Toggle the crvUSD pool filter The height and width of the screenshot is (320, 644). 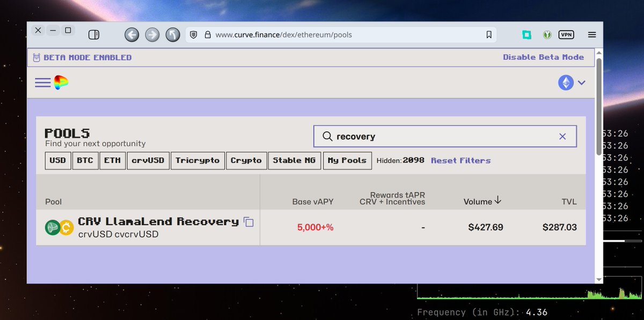pyautogui.click(x=149, y=160)
